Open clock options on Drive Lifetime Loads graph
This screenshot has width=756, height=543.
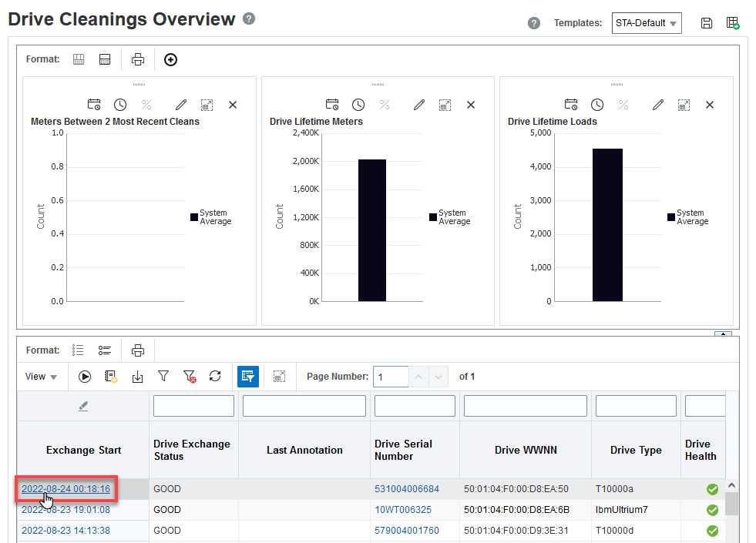pyautogui.click(x=597, y=105)
